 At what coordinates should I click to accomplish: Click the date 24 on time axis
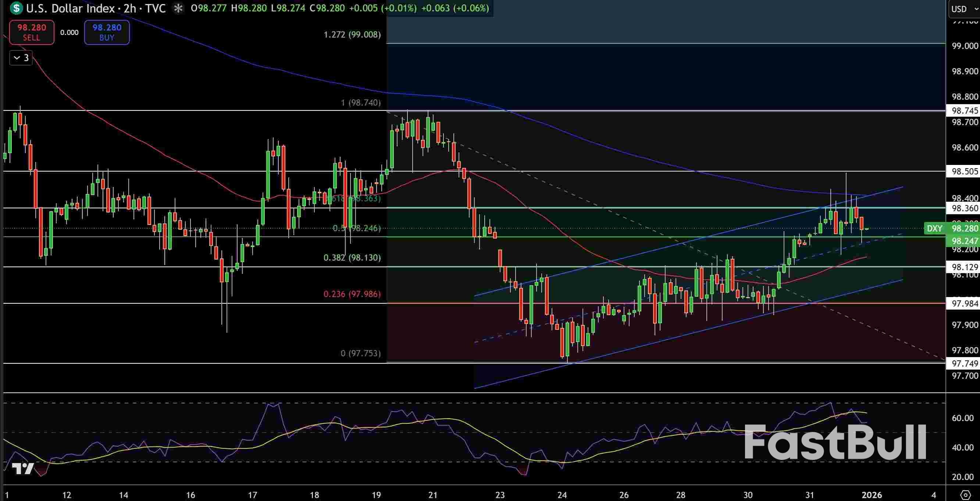(562, 495)
